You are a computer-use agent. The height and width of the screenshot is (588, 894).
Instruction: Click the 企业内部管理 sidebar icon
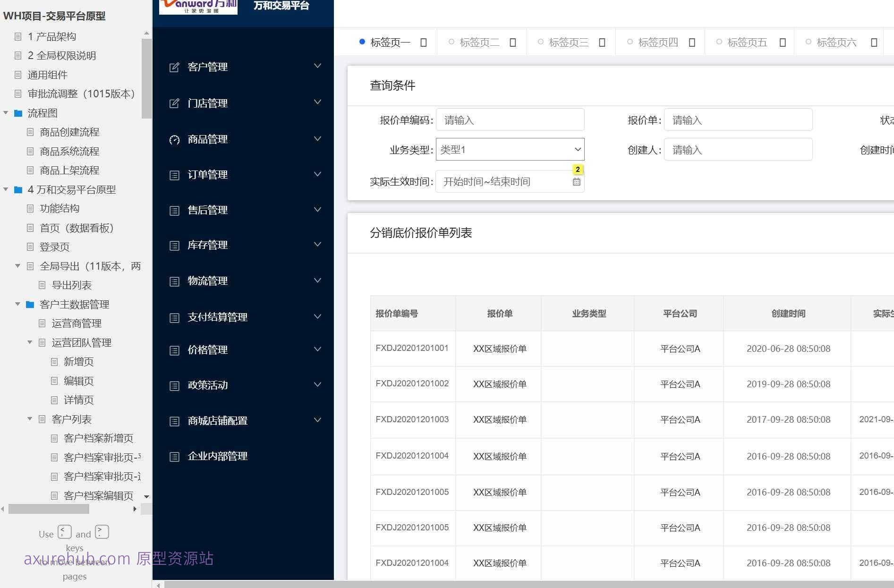[174, 456]
